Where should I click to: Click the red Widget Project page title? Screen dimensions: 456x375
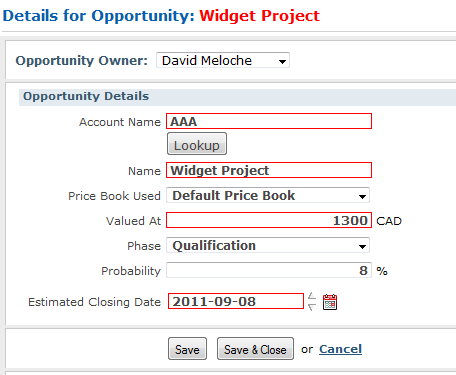tap(259, 16)
